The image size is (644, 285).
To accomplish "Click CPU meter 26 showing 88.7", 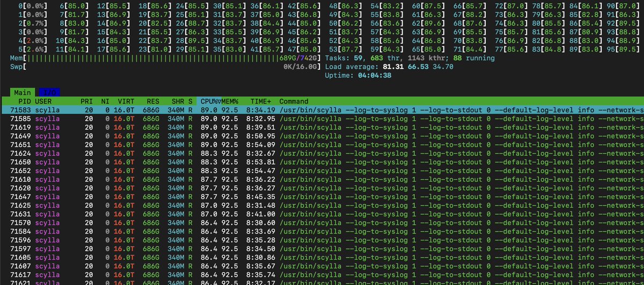I will click(191, 23).
